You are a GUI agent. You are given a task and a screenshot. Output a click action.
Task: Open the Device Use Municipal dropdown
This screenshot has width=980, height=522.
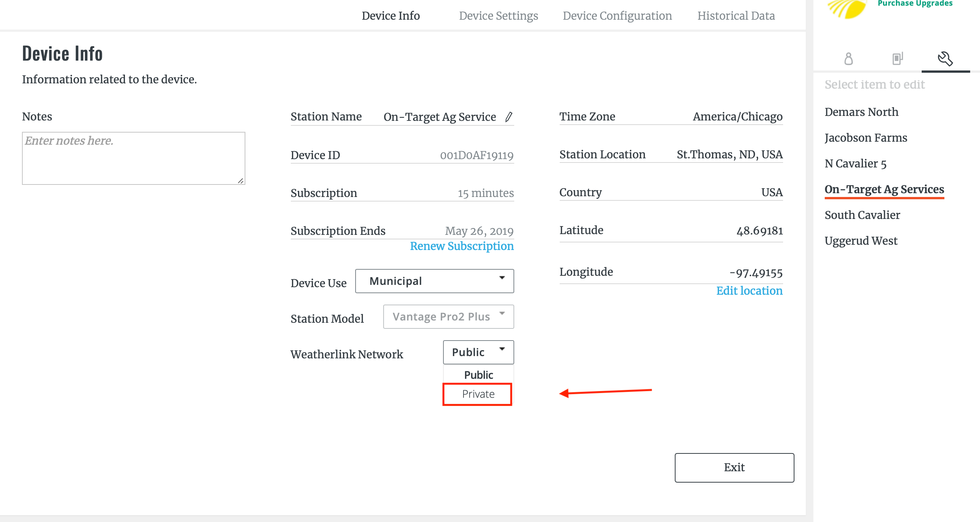tap(434, 281)
